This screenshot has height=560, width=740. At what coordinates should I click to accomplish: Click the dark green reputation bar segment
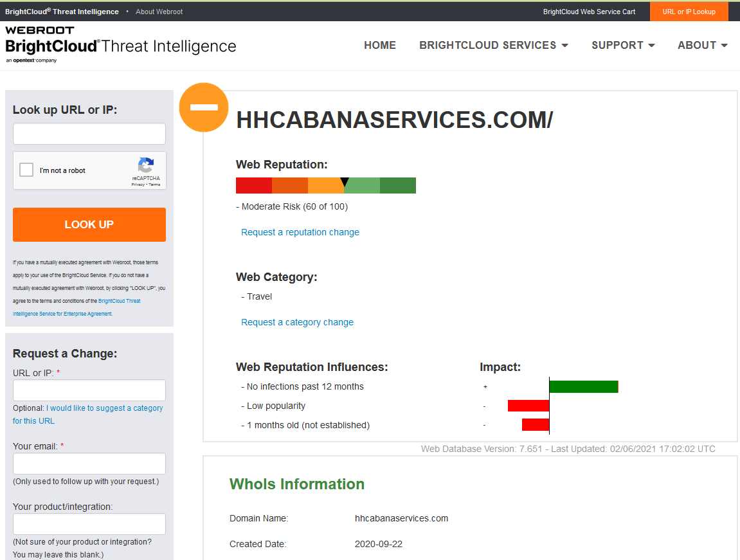click(x=398, y=185)
